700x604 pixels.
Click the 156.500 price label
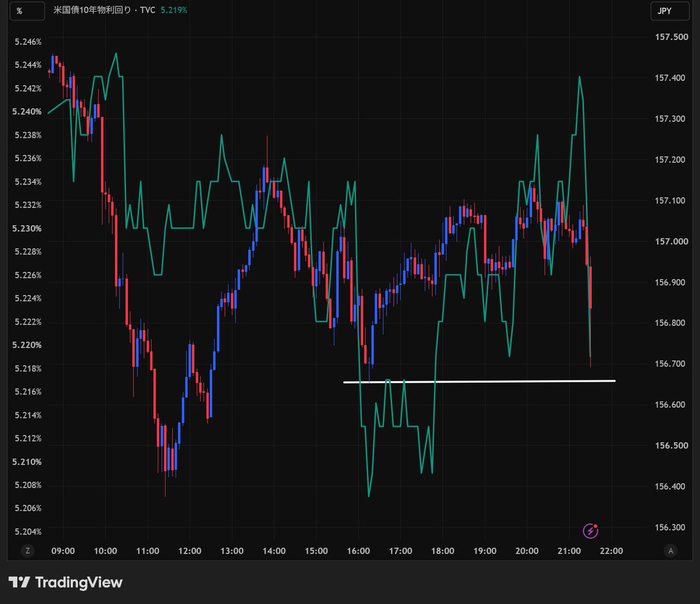click(672, 446)
